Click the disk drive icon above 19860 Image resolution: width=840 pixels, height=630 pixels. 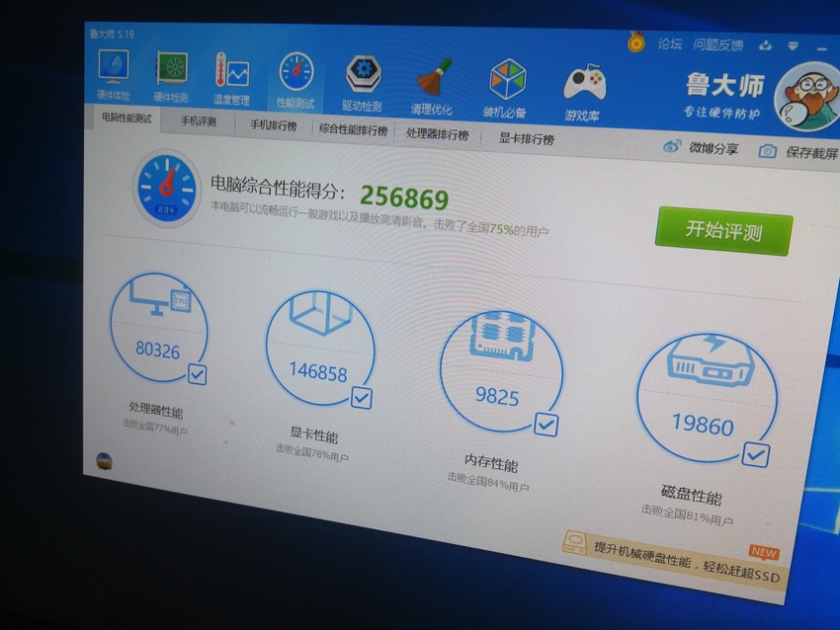(710, 359)
